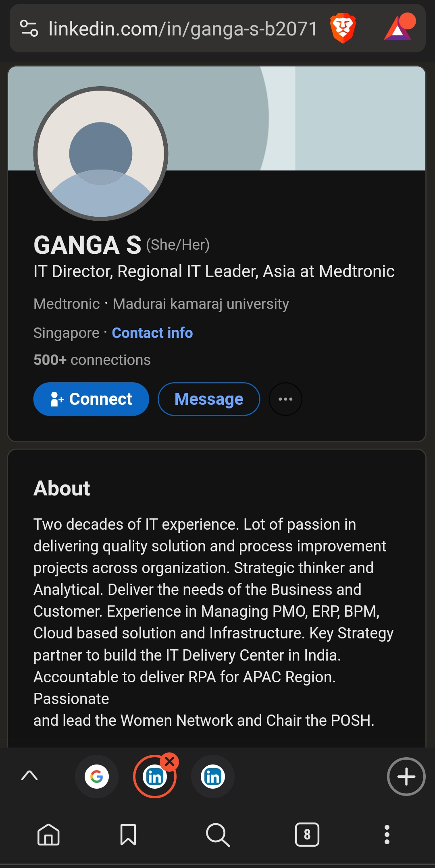Switch to the second LinkedIn tab
Viewport: 435px width, 868px height.
pos(213,777)
